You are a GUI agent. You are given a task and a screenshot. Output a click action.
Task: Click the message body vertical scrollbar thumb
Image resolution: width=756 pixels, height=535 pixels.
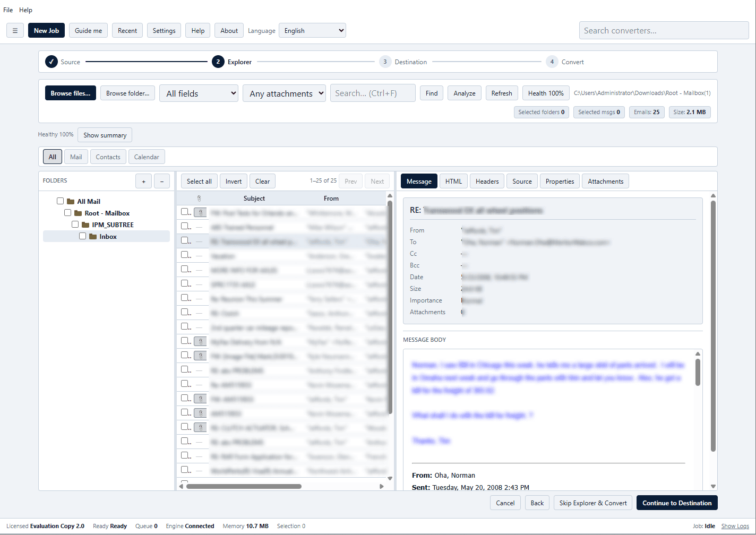click(698, 372)
